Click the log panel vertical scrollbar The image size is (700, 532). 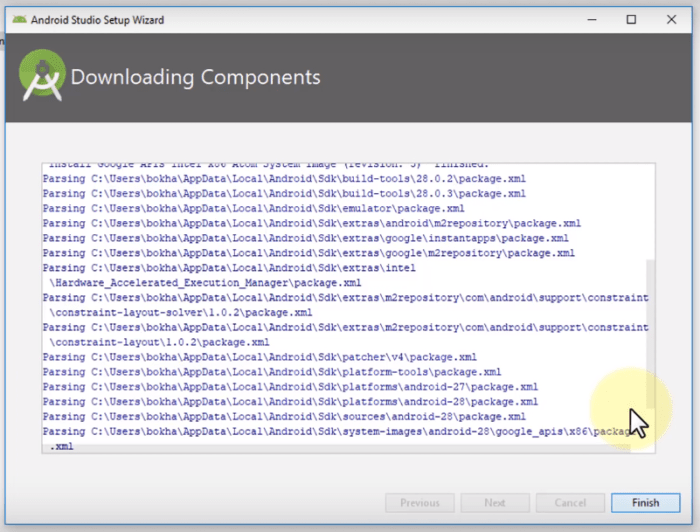[650, 334]
